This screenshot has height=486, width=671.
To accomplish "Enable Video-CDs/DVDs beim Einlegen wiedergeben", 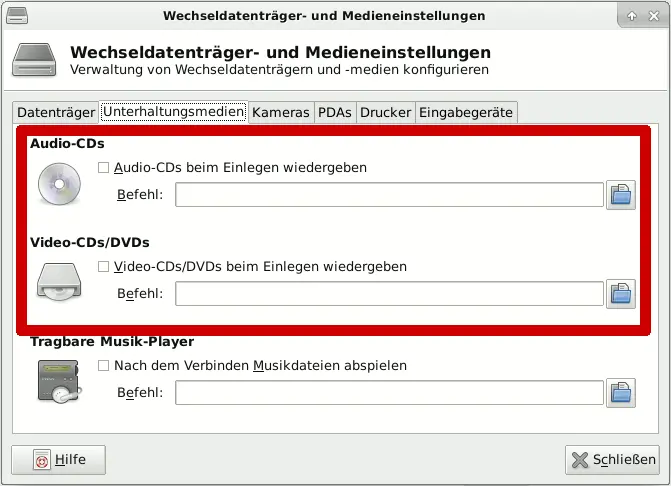I will 103,267.
